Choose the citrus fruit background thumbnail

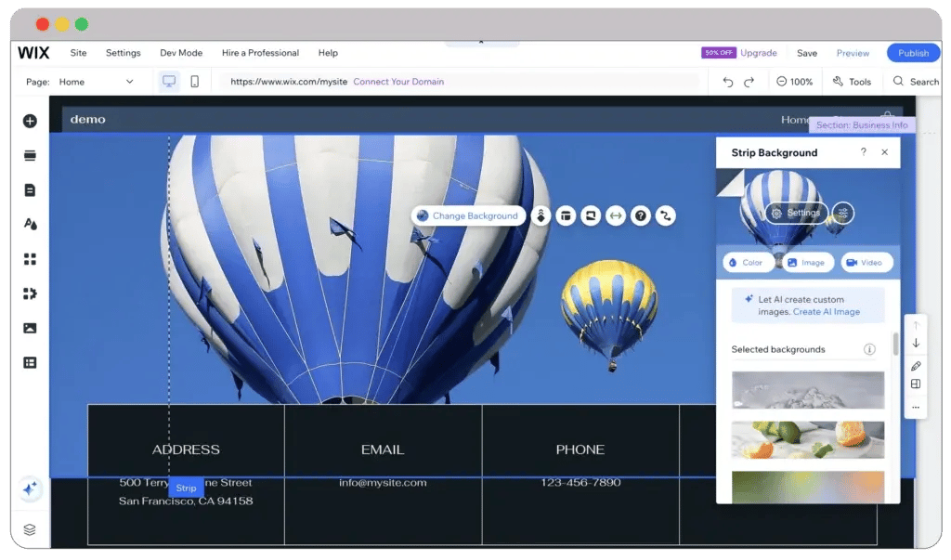point(807,439)
